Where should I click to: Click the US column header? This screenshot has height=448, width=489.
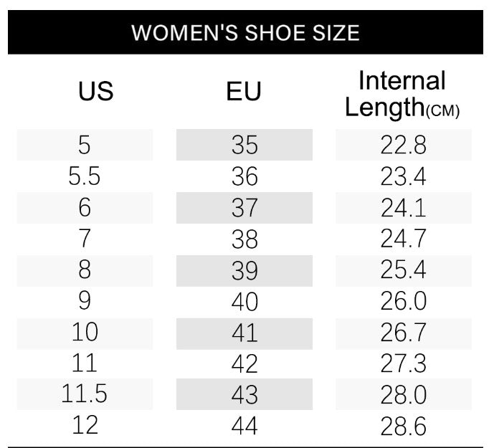95,92
